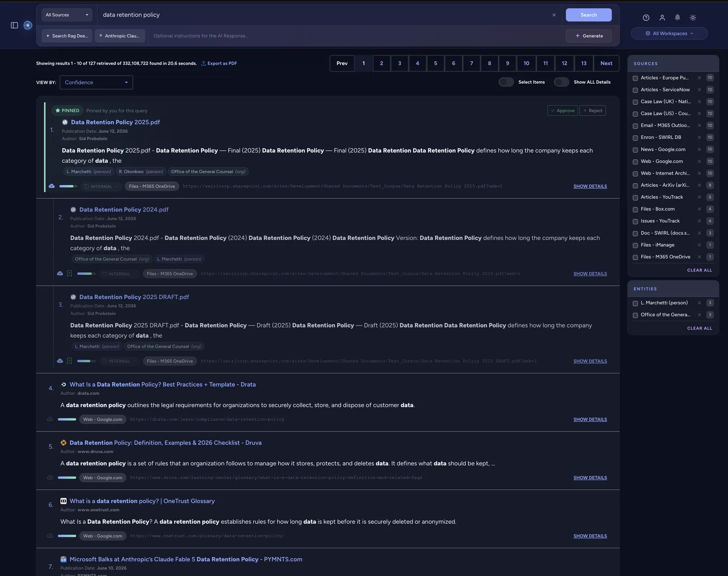
Task: Click the Next page button
Action: click(x=606, y=64)
